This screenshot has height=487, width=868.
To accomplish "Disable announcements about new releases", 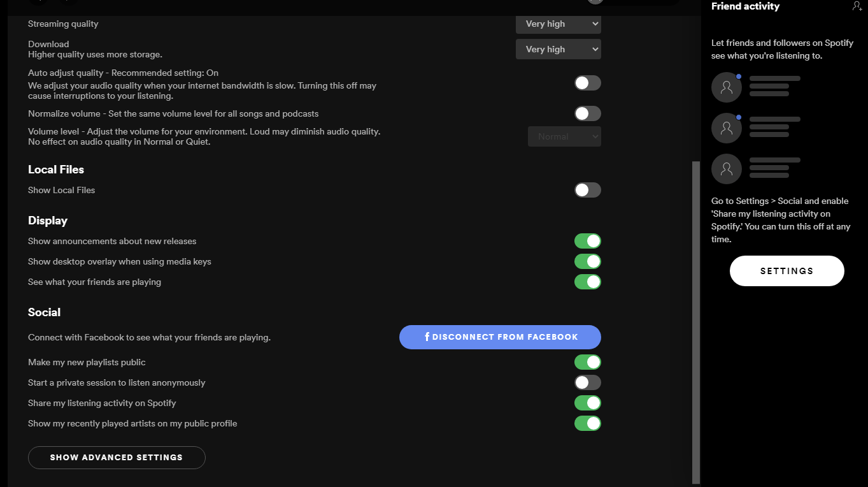I will 588,241.
